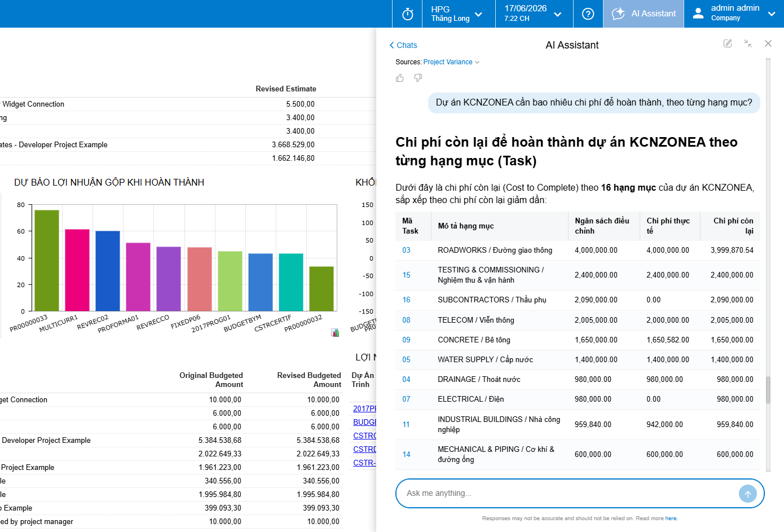Open the CSTR- project link
Viewport: 784px width, 532px height.
pos(364,463)
